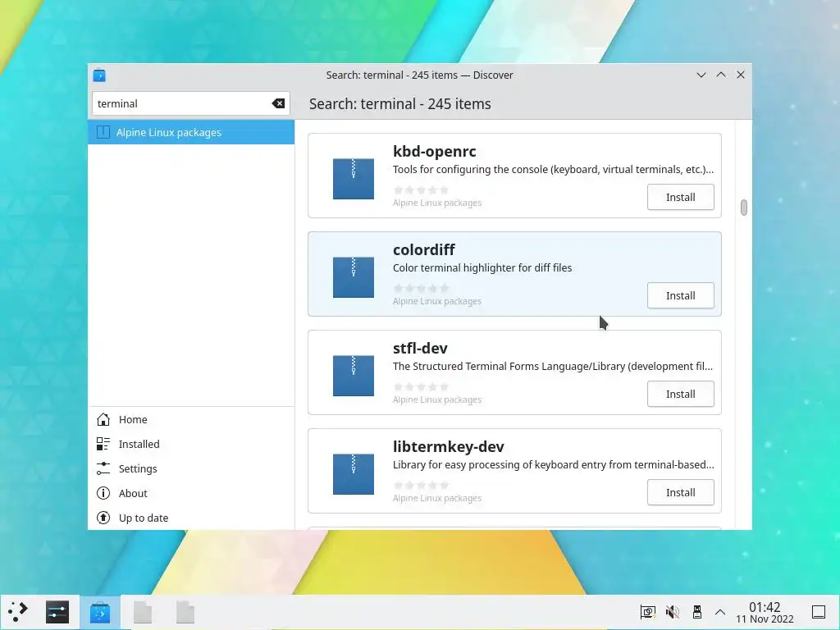This screenshot has height=630, width=840.
Task: Minimize the Discover window
Action: point(701,75)
